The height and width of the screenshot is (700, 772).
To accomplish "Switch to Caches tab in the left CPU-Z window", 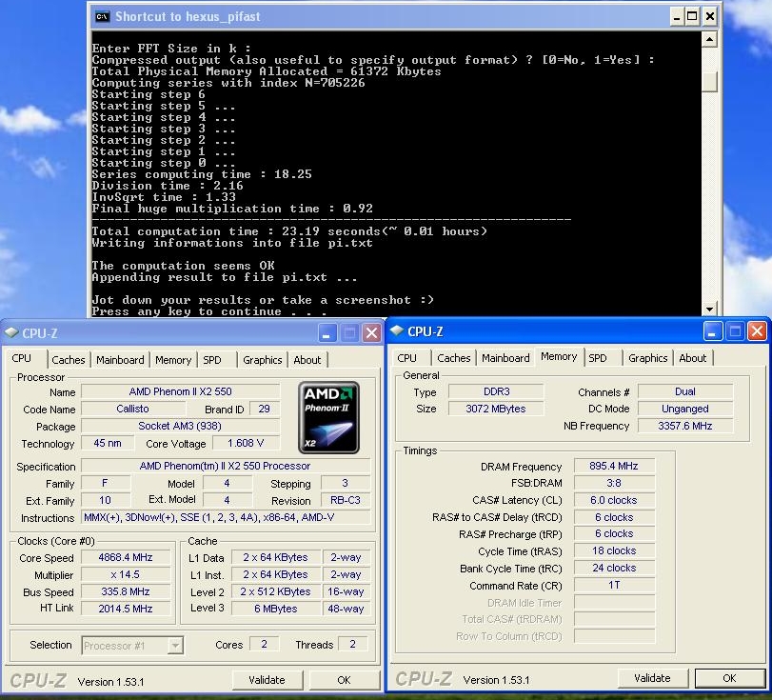I will coord(68,360).
